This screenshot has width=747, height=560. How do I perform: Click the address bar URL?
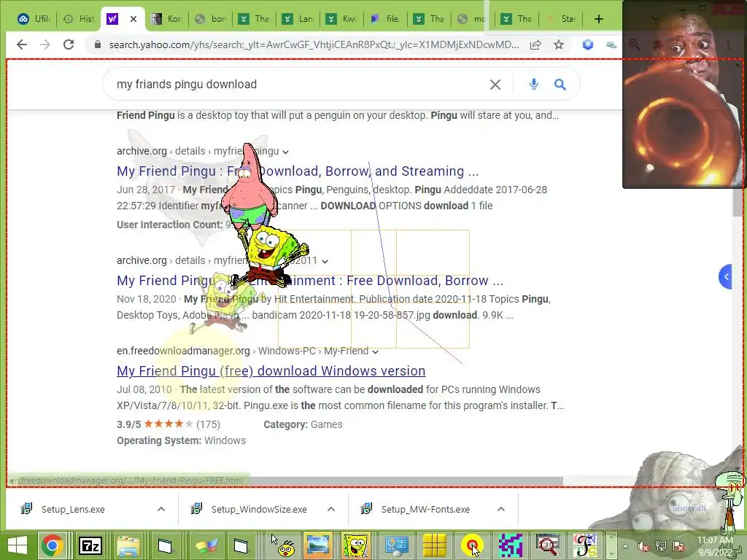coord(314,44)
